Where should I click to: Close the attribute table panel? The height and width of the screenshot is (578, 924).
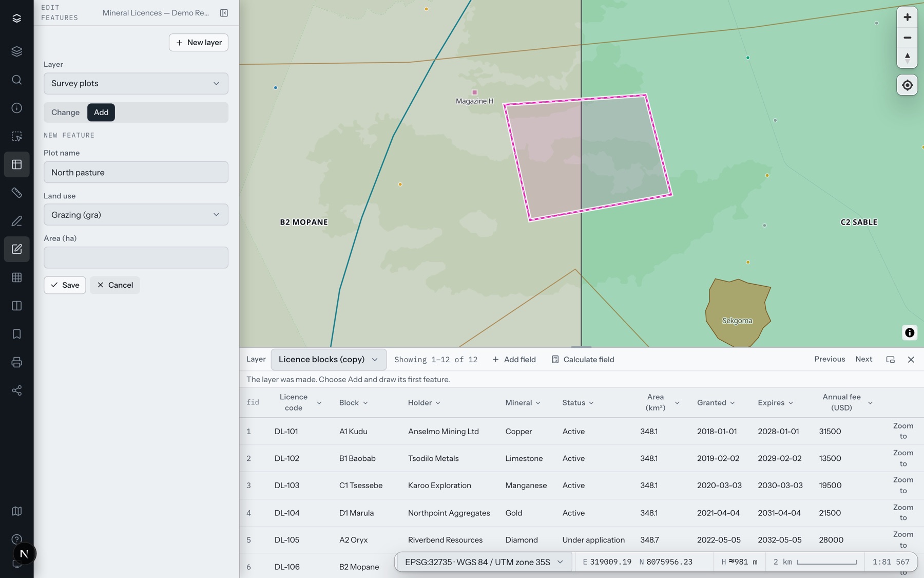point(911,360)
